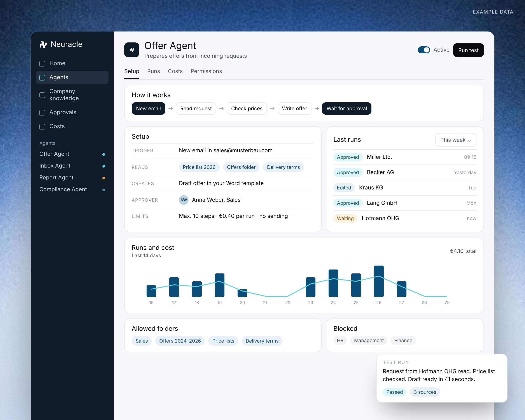The image size is (525, 420).
Task: Click the Delivery terms chip in Reads row
Action: [283, 167]
